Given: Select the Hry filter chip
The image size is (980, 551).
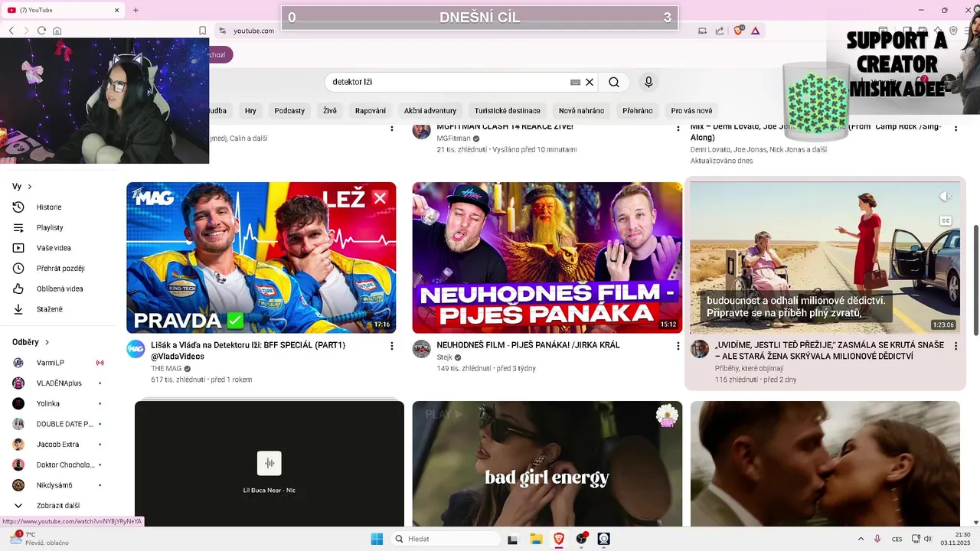Looking at the screenshot, I should point(250,110).
